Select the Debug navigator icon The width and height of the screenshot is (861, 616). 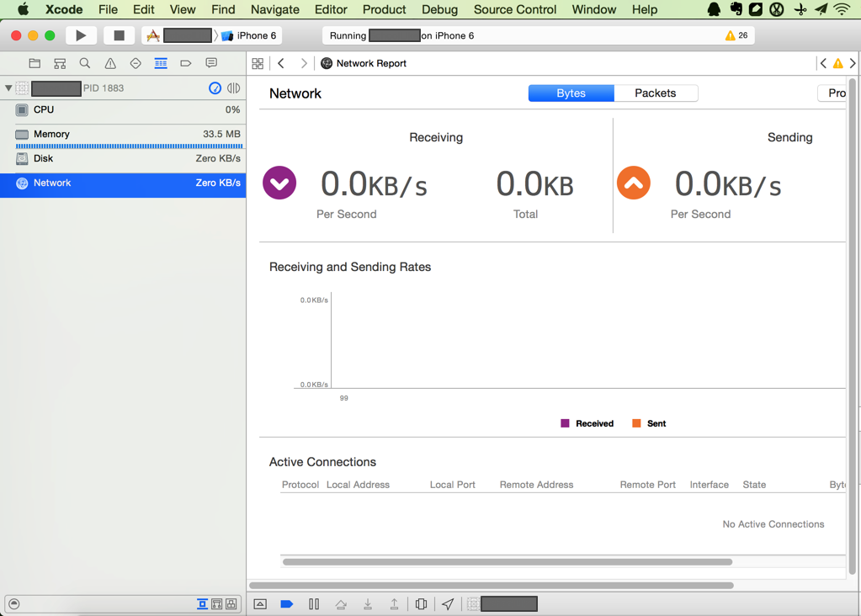(161, 63)
